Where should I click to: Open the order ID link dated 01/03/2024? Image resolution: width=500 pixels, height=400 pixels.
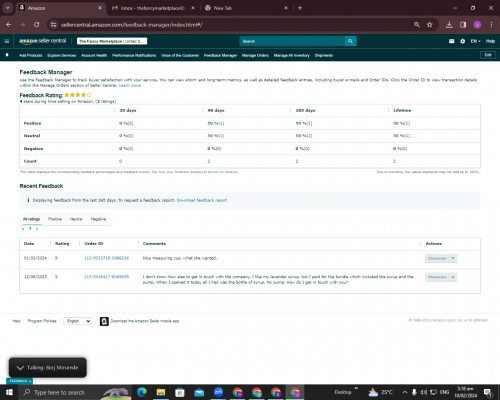tap(106, 258)
